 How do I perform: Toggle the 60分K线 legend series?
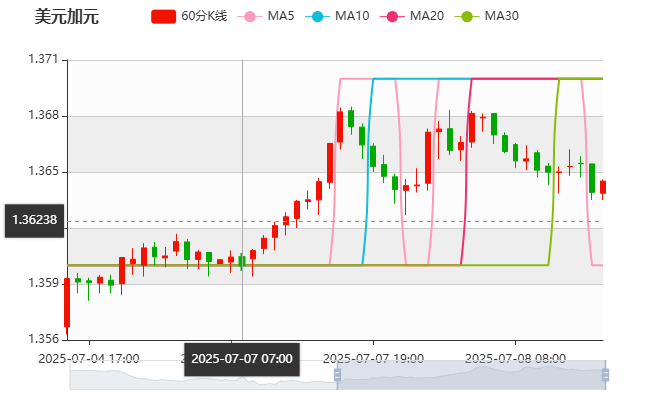tap(189, 16)
